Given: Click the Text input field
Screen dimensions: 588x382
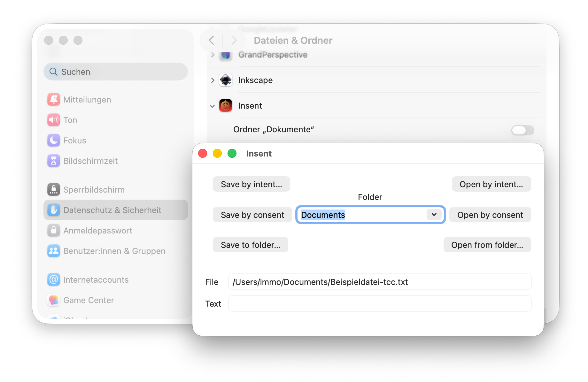Looking at the screenshot, I should [379, 304].
